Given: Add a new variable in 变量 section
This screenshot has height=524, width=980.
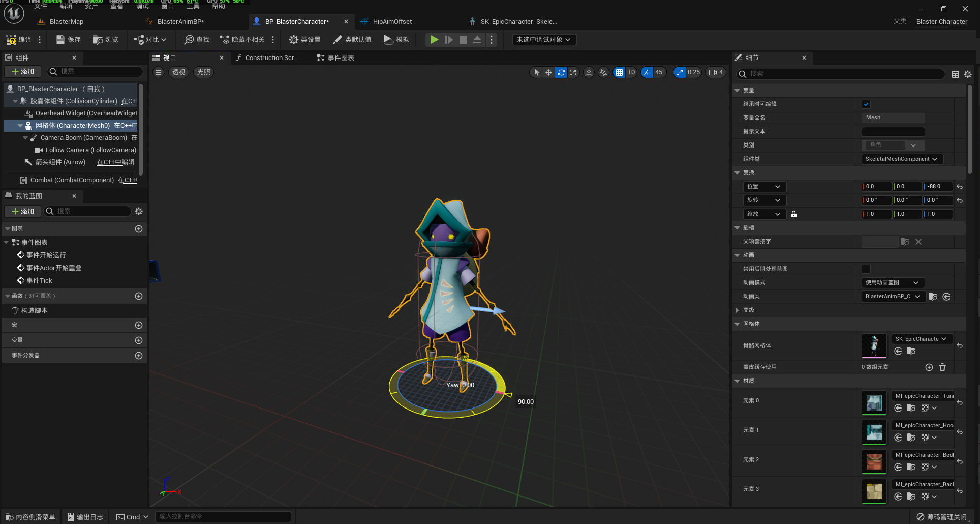Looking at the screenshot, I should tap(139, 340).
